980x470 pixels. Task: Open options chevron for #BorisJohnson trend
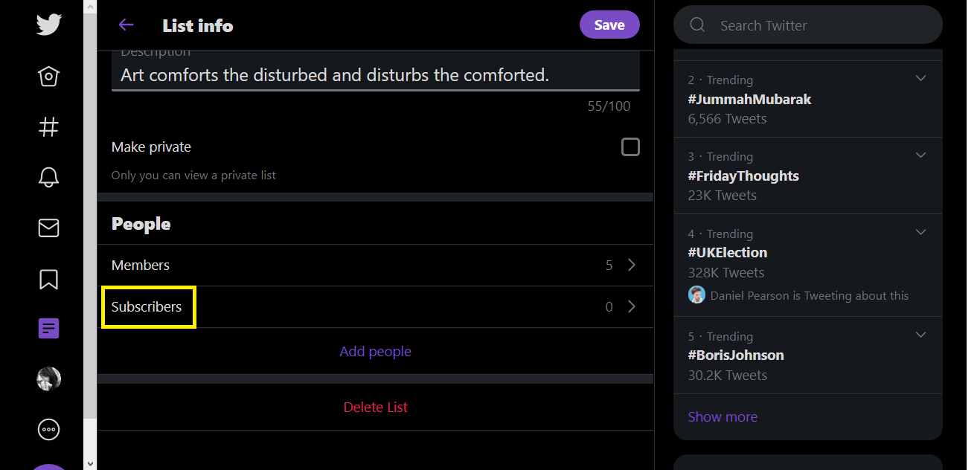(920, 335)
